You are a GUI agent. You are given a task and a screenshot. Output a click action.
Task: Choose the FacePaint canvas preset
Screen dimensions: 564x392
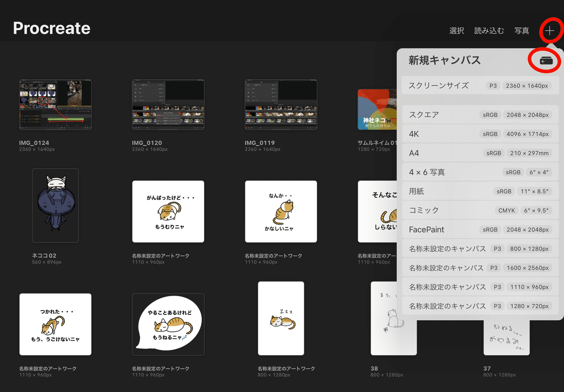(480, 229)
